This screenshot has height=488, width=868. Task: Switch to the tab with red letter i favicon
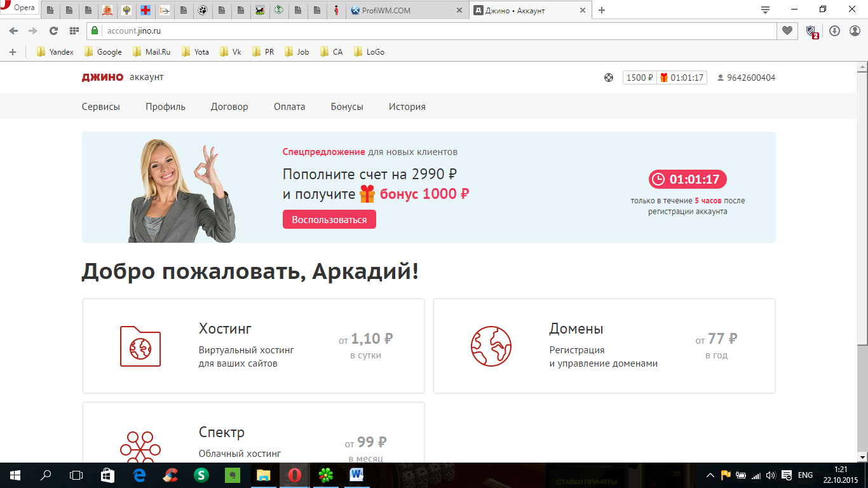pos(336,10)
